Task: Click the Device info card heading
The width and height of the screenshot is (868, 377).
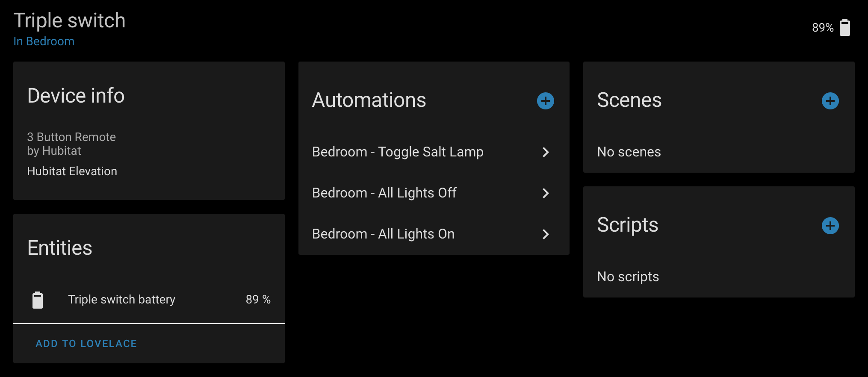Action: (x=76, y=95)
